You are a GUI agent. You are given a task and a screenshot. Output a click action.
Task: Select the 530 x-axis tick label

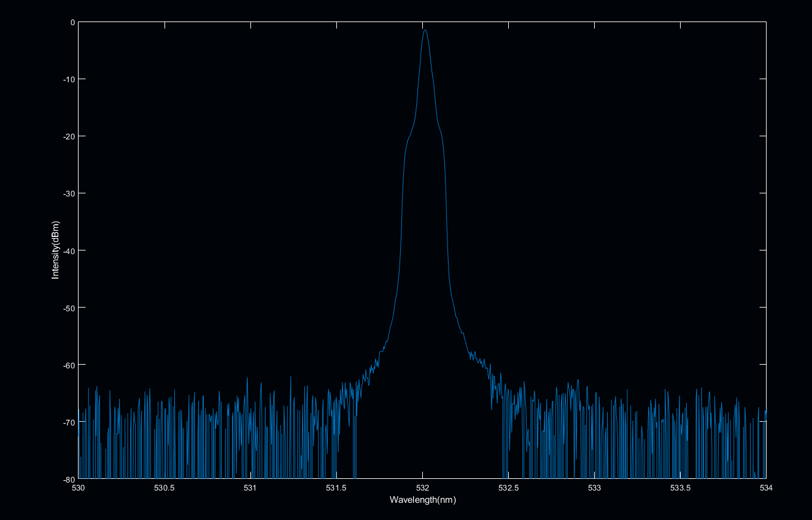[79, 488]
